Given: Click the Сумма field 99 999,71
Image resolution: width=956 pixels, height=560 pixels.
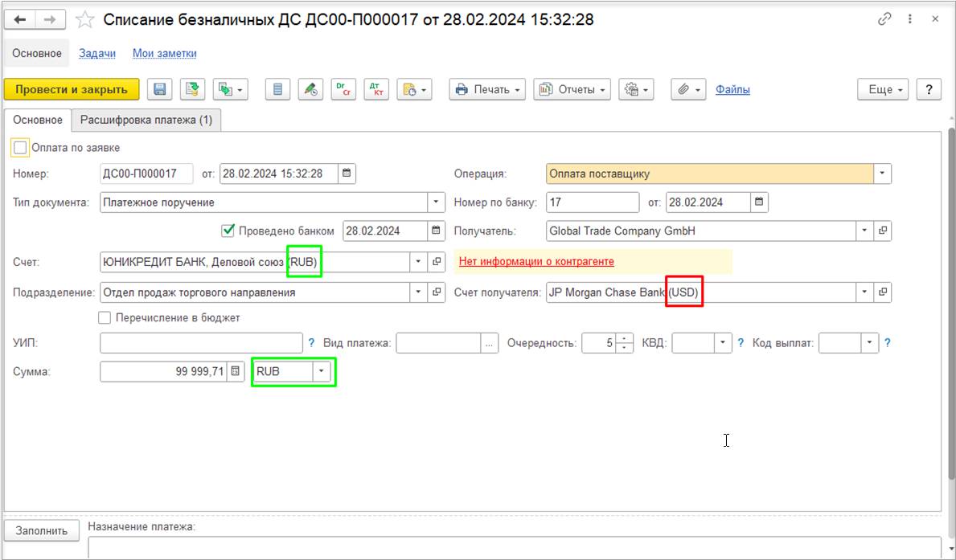Looking at the screenshot, I should 163,372.
